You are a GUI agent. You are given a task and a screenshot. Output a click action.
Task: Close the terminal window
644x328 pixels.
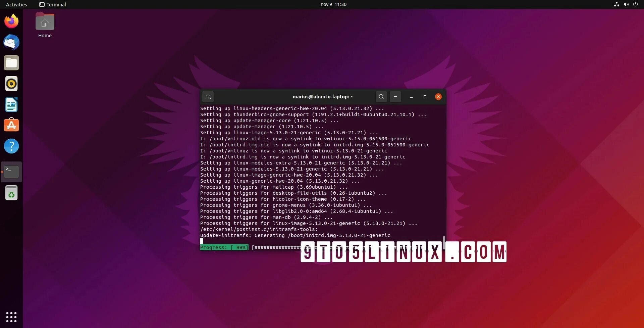[x=438, y=97]
